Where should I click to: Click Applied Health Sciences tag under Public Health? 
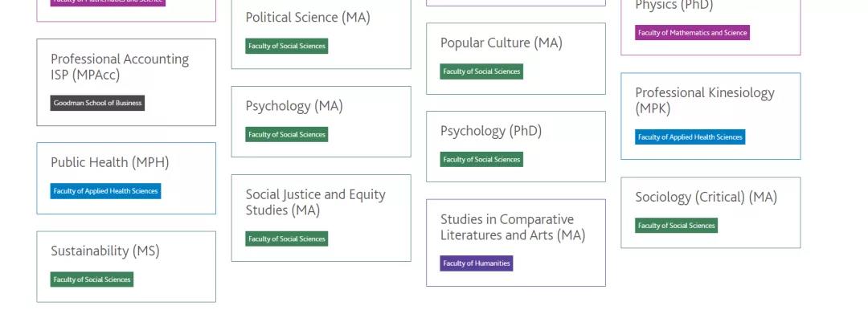point(106,190)
